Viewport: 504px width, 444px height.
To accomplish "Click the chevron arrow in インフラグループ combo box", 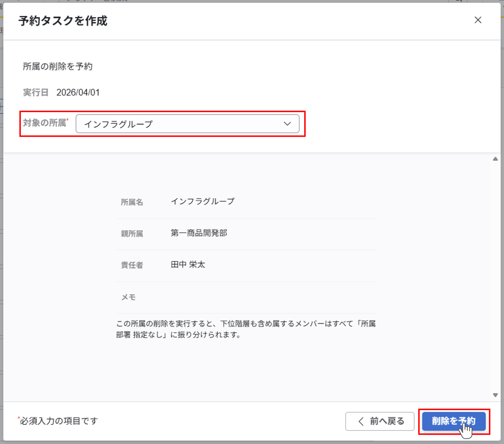I will tap(287, 124).
